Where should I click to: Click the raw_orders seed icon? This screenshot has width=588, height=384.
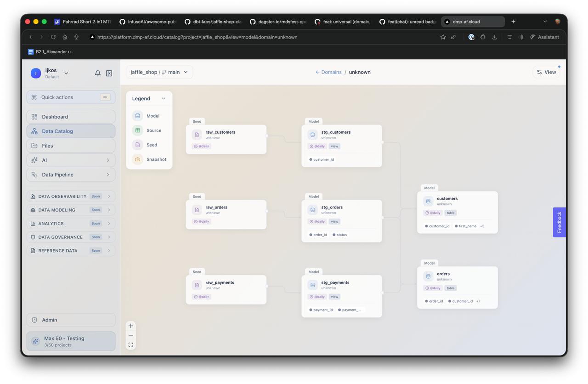point(197,210)
